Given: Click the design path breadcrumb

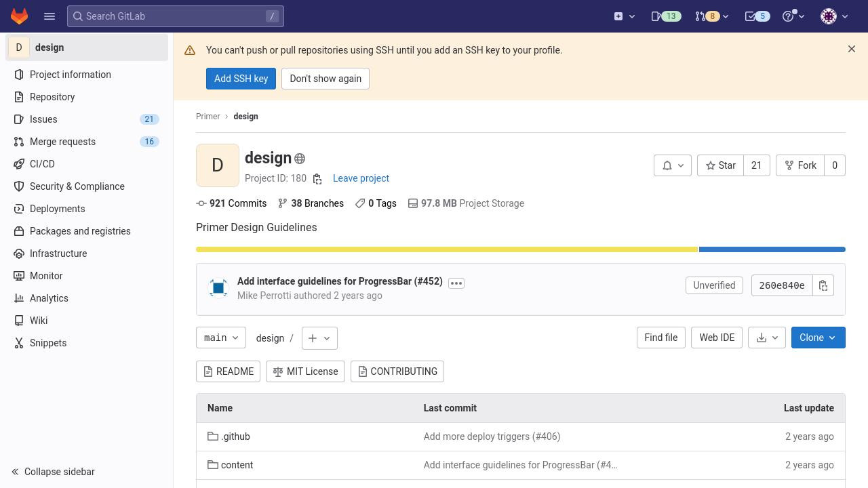Looking at the screenshot, I should coord(270,338).
